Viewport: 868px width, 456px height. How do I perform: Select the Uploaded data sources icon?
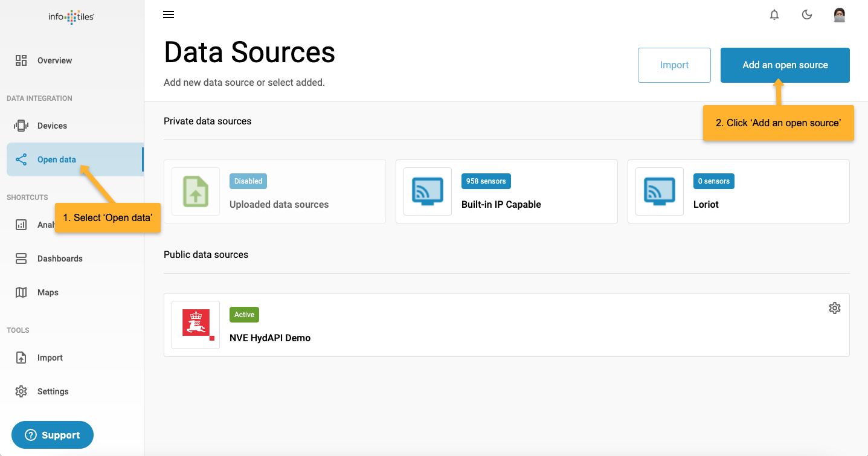coord(196,191)
